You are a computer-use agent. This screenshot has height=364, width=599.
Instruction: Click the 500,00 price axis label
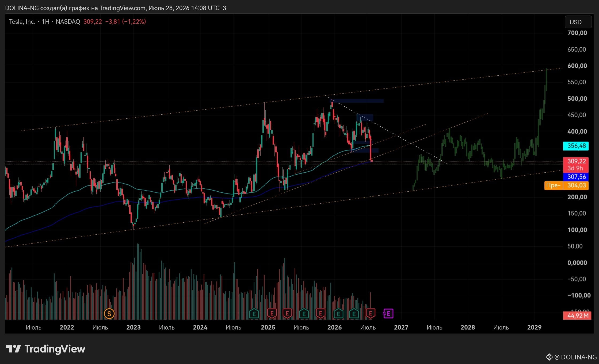coord(577,99)
